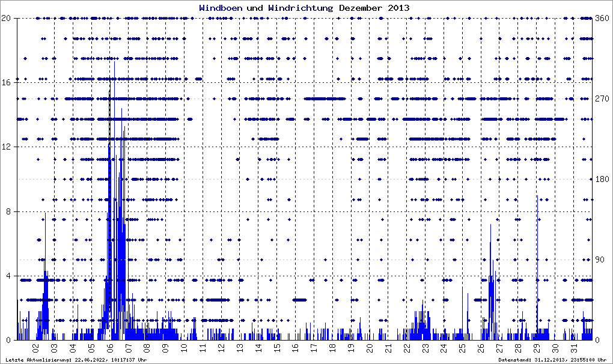Click the 'Letzte Aktualisierung' timestamp text
This screenshot has height=364, width=613.
click(x=76, y=360)
